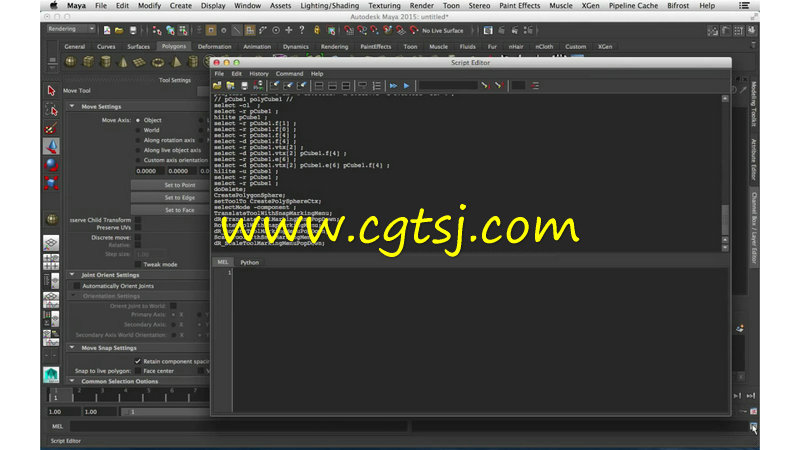This screenshot has width=800, height=450.
Task: Switch to the MEL tab
Action: tap(223, 262)
